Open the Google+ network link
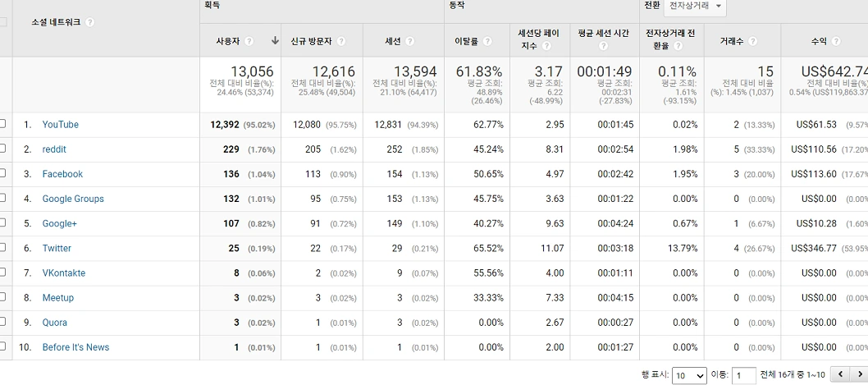The image size is (868, 385). 60,224
